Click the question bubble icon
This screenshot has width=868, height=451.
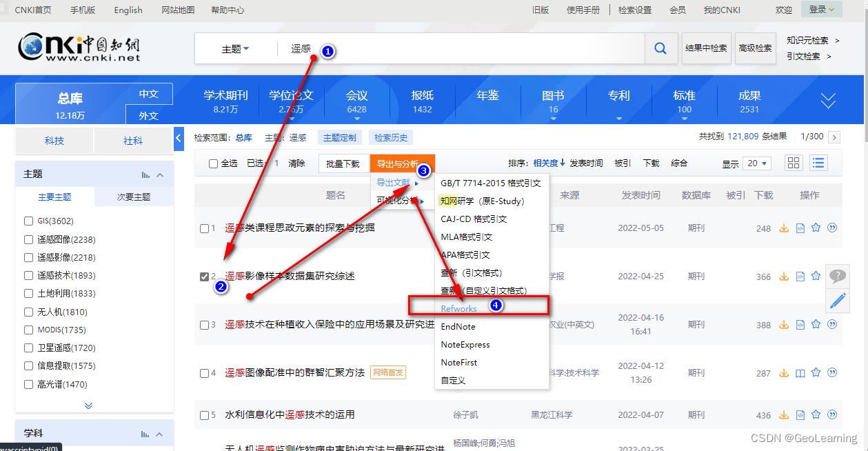point(838,276)
